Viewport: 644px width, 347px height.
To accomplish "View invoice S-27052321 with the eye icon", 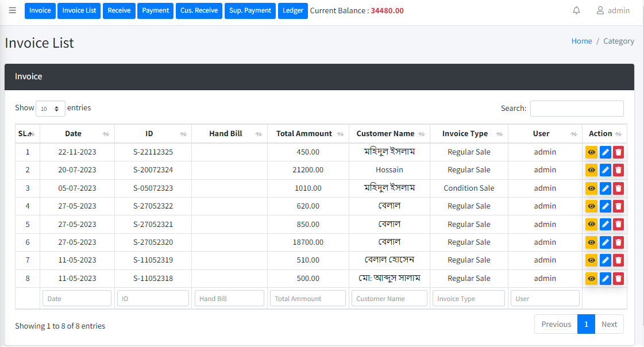I will coord(591,224).
